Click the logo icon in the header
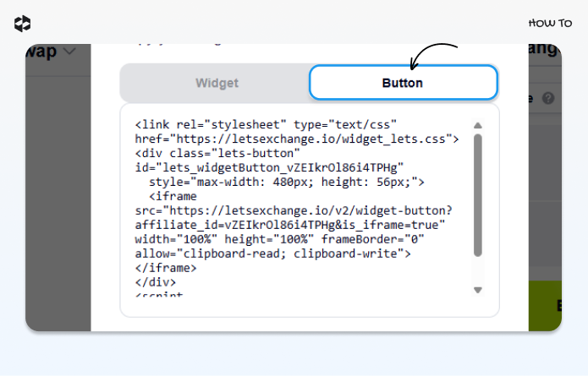The height and width of the screenshot is (376, 588). [x=23, y=24]
